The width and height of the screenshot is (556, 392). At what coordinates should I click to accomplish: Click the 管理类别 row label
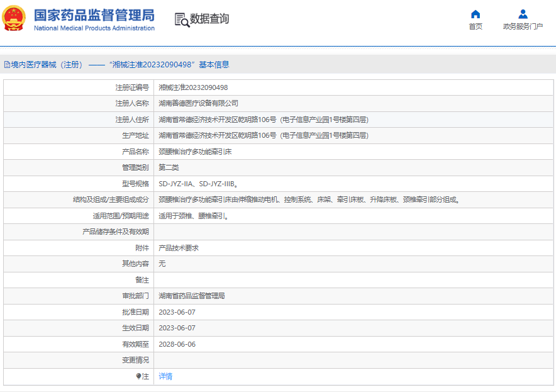135,167
